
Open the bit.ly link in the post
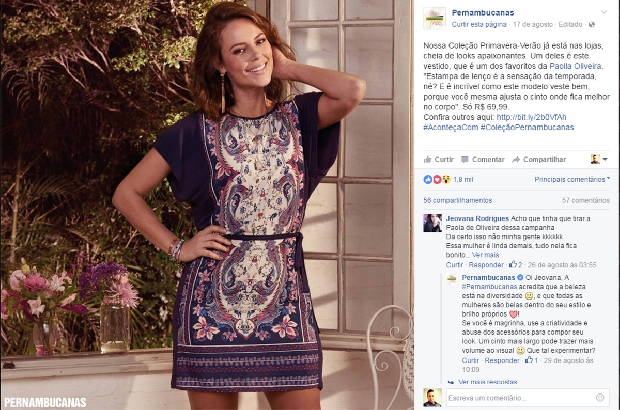click(531, 117)
